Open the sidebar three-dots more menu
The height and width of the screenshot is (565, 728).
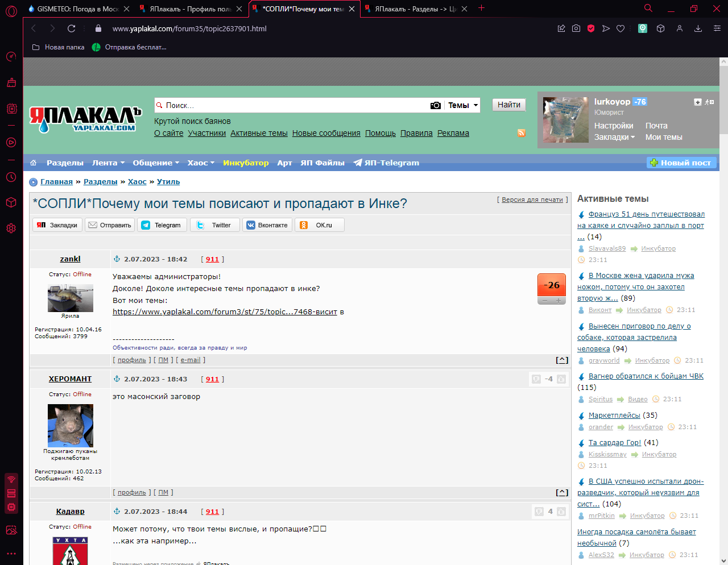click(x=11, y=553)
